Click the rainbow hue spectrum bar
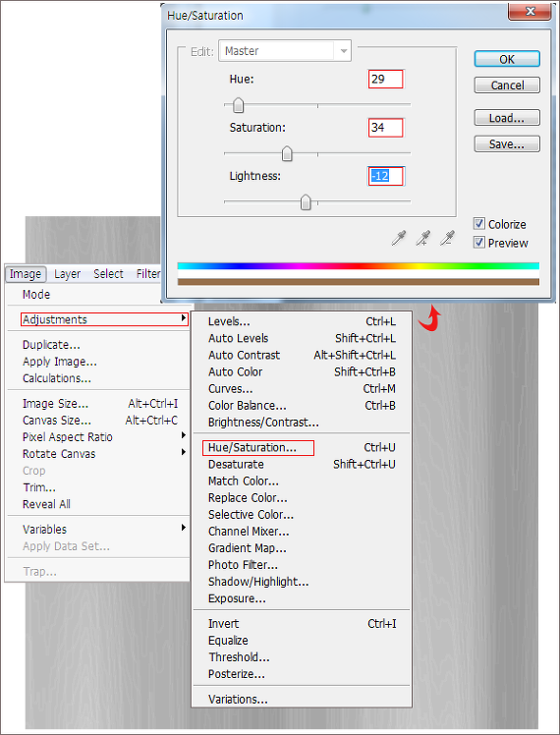 (x=358, y=265)
